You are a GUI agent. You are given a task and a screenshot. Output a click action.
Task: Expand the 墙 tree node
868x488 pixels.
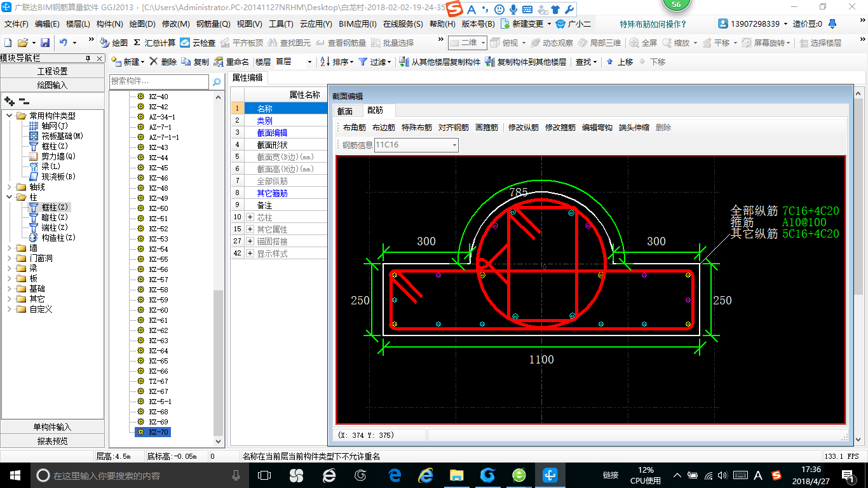[10, 248]
